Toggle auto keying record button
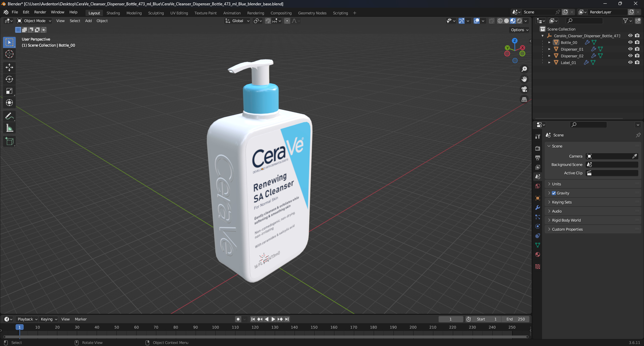This screenshot has width=644, height=346. pos(238,319)
